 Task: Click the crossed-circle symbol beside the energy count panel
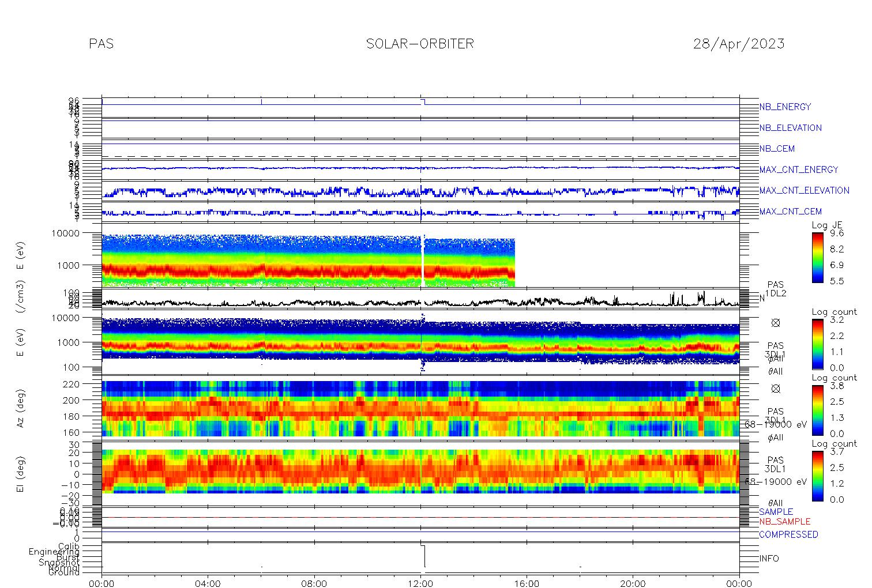pos(776,323)
